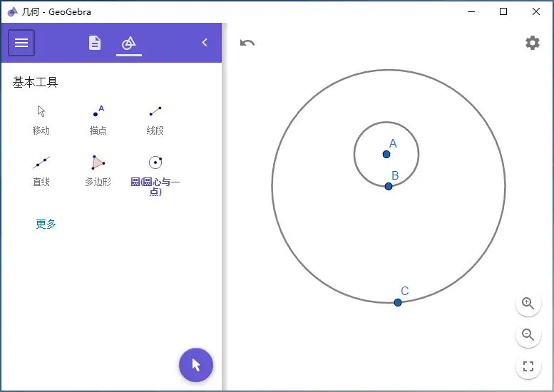Open the settings gear menu
The image size is (554, 392).
(x=533, y=43)
